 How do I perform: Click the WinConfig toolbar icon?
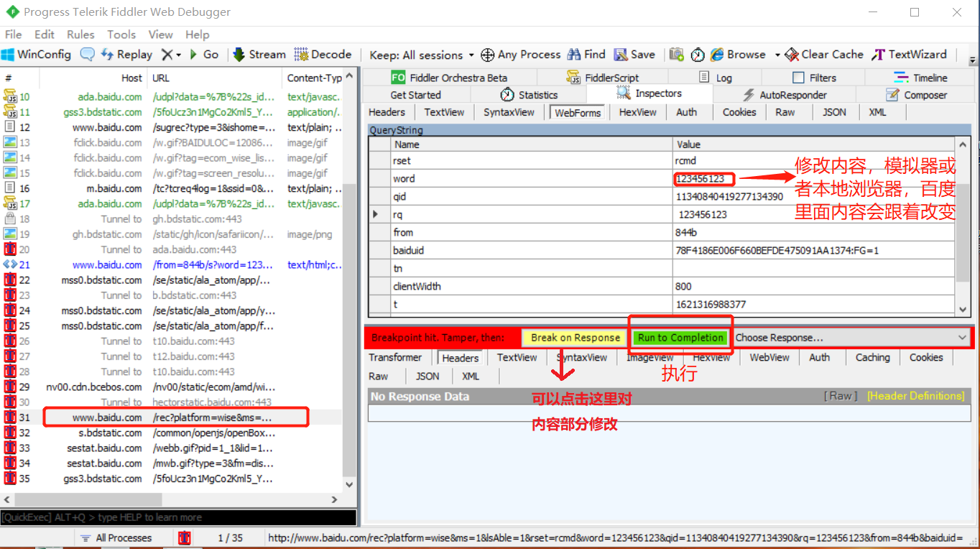(x=8, y=55)
